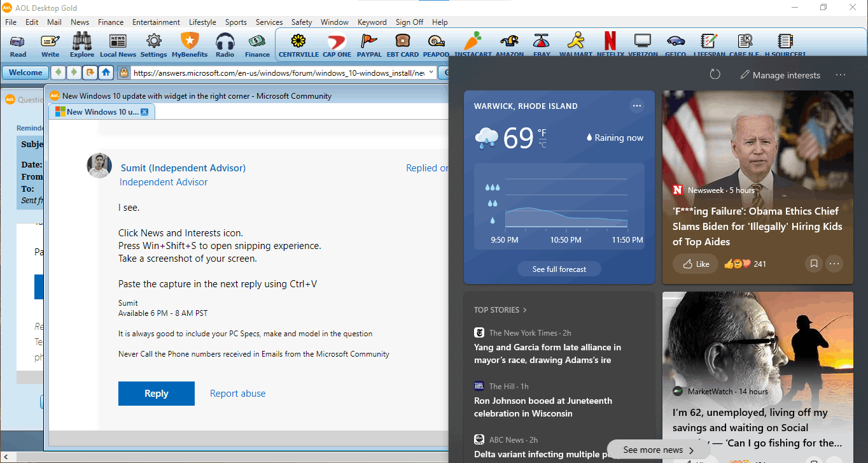This screenshot has width=868, height=463.
Task: Click the padlock security icon by the URL
Action: click(124, 73)
